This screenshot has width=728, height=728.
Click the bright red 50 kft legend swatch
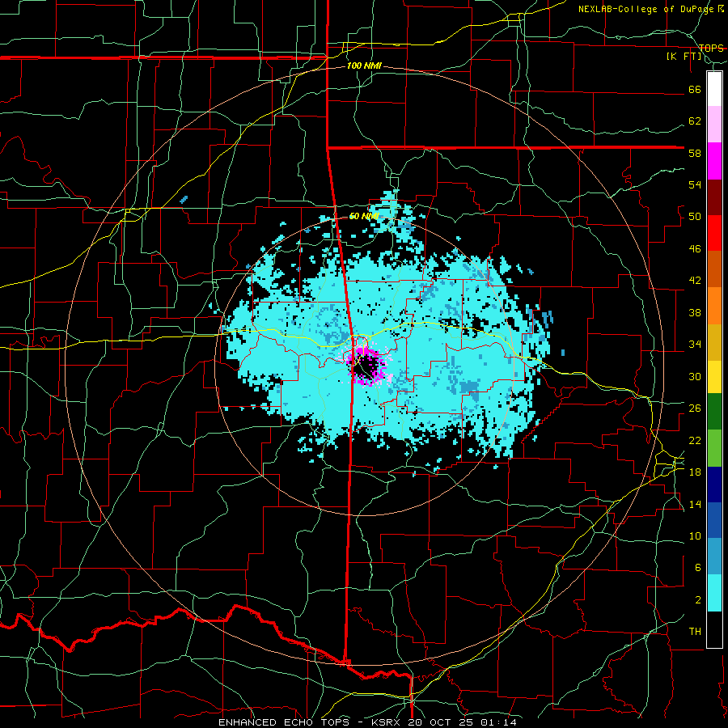click(714, 233)
